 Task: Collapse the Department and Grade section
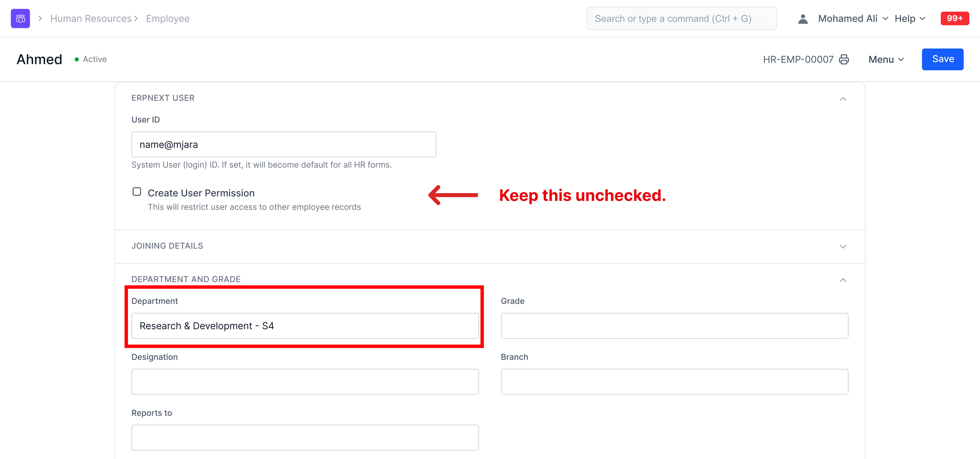point(843,280)
